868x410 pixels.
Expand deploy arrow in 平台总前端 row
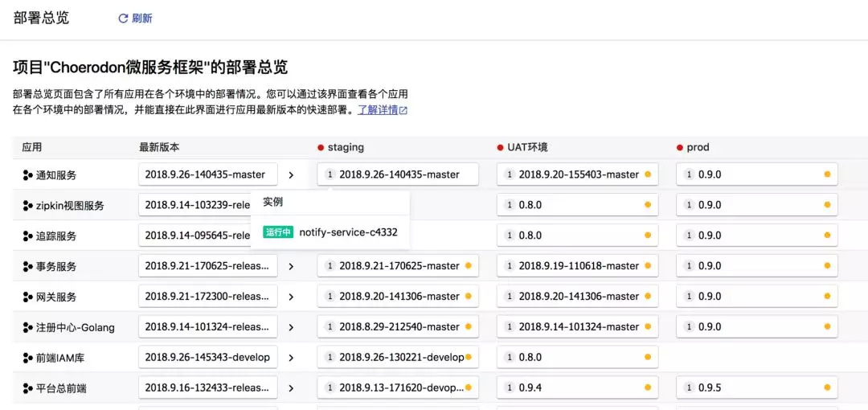click(291, 388)
